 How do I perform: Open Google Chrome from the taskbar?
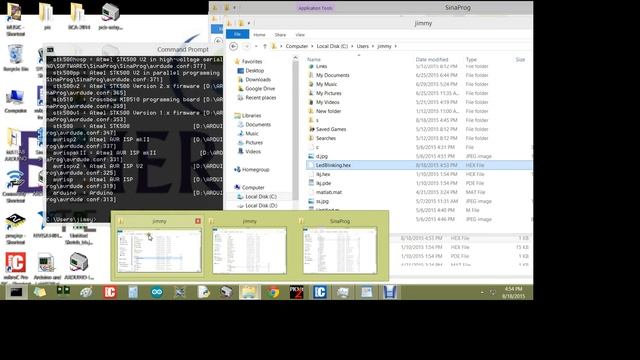(x=273, y=292)
